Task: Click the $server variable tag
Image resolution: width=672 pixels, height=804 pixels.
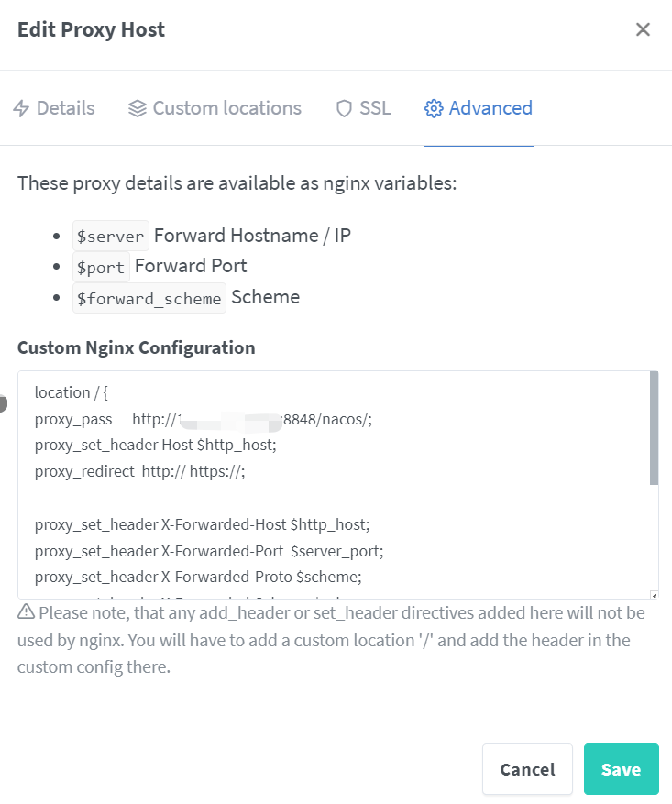Action: 111,236
